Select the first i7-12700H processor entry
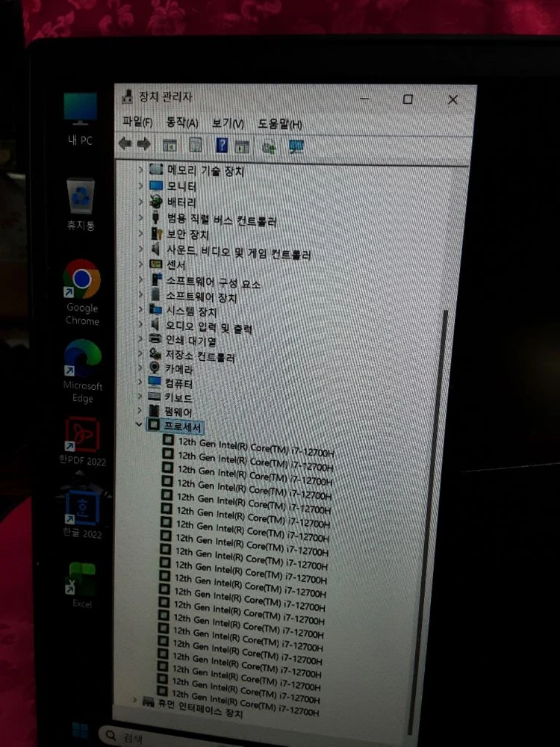The image size is (560, 747). pyautogui.click(x=255, y=447)
